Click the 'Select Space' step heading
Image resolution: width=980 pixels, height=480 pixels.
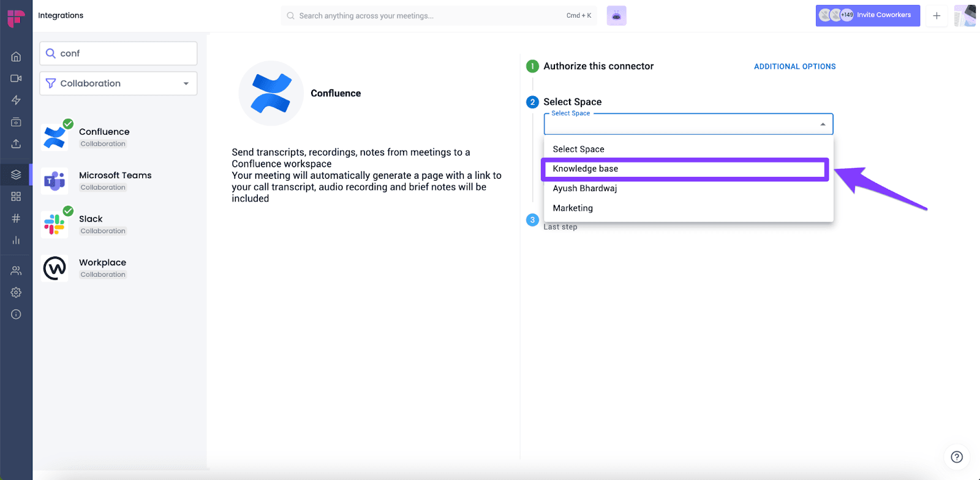coord(573,102)
